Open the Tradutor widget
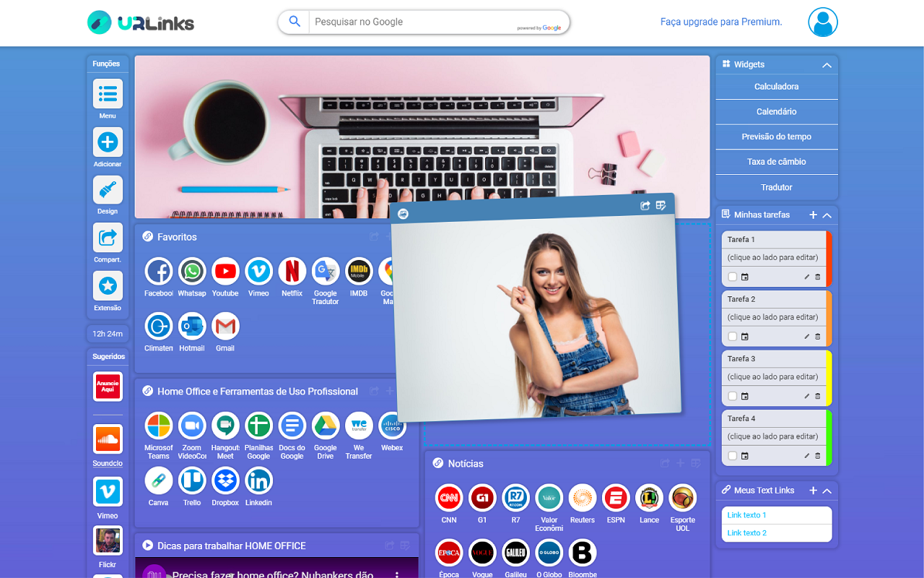The height and width of the screenshot is (578, 924). pyautogui.click(x=777, y=187)
